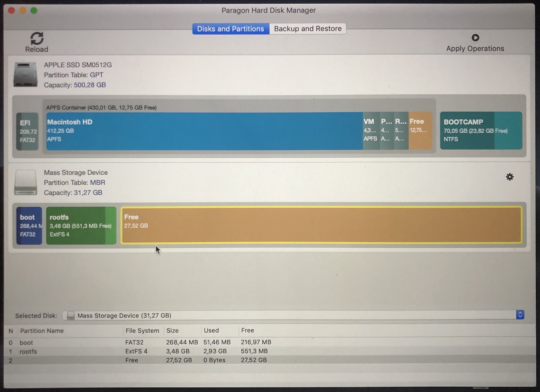Switch to Backup and Restore tab
Viewport: 540px width, 392px height.
tap(308, 29)
